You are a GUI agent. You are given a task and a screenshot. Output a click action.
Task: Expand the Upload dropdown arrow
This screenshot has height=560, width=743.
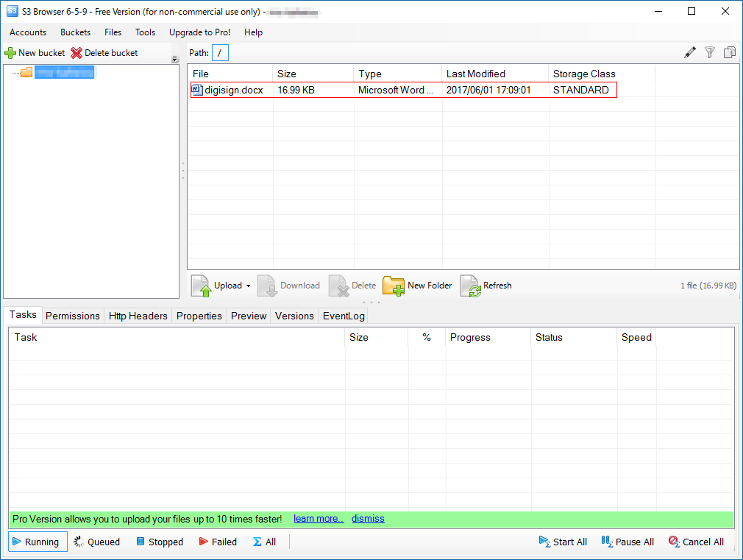(248, 286)
